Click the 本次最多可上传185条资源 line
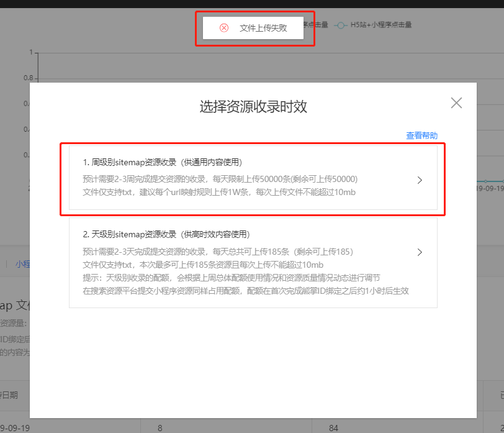Viewport: 504px width, 433px height. click(203, 265)
